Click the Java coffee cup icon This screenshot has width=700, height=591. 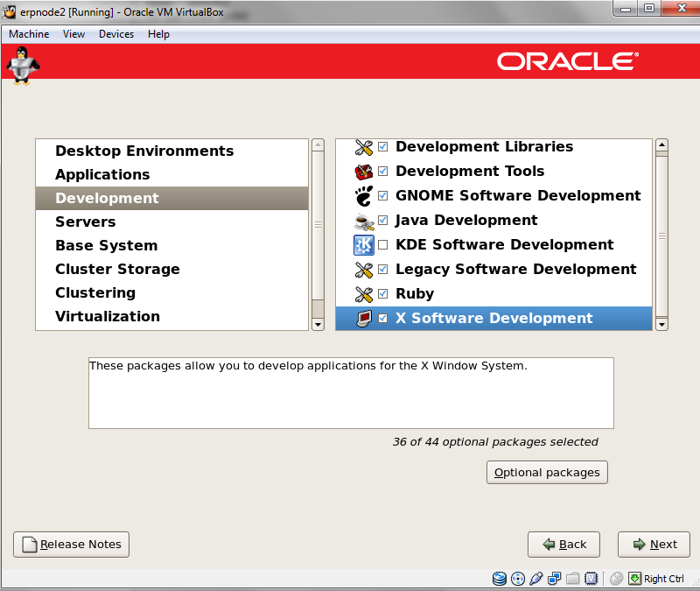[x=364, y=221]
